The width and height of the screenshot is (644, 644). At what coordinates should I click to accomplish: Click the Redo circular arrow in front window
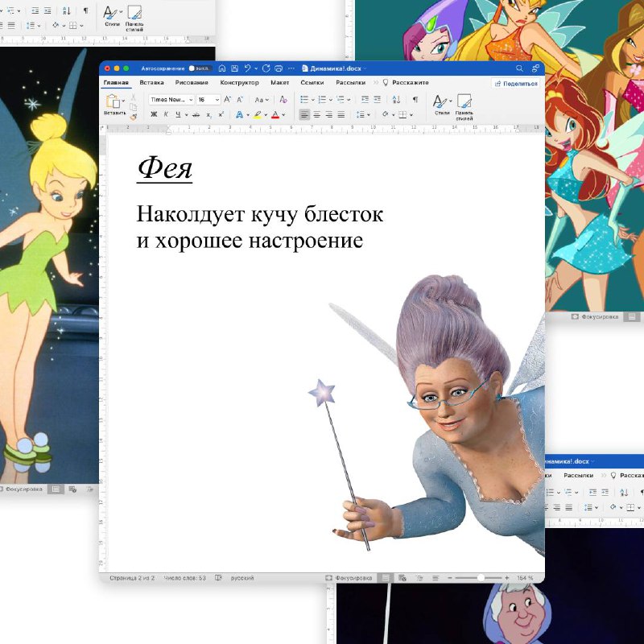coord(266,68)
